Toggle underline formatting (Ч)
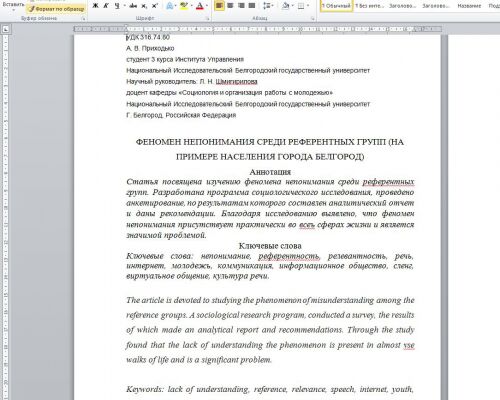This screenshot has width=500, height=400. (117, 6)
